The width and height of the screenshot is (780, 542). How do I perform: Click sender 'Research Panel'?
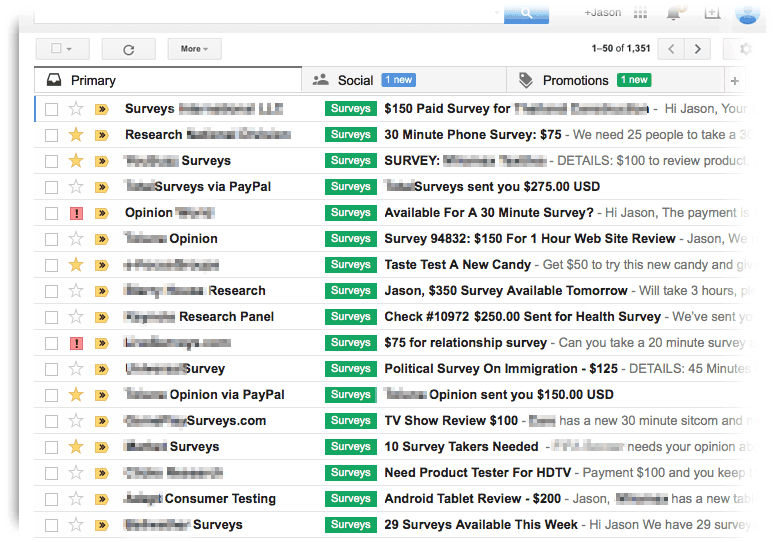(226, 317)
